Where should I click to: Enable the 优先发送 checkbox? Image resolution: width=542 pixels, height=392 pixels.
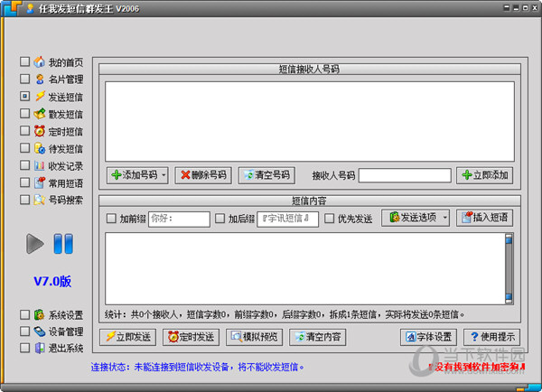coord(330,218)
